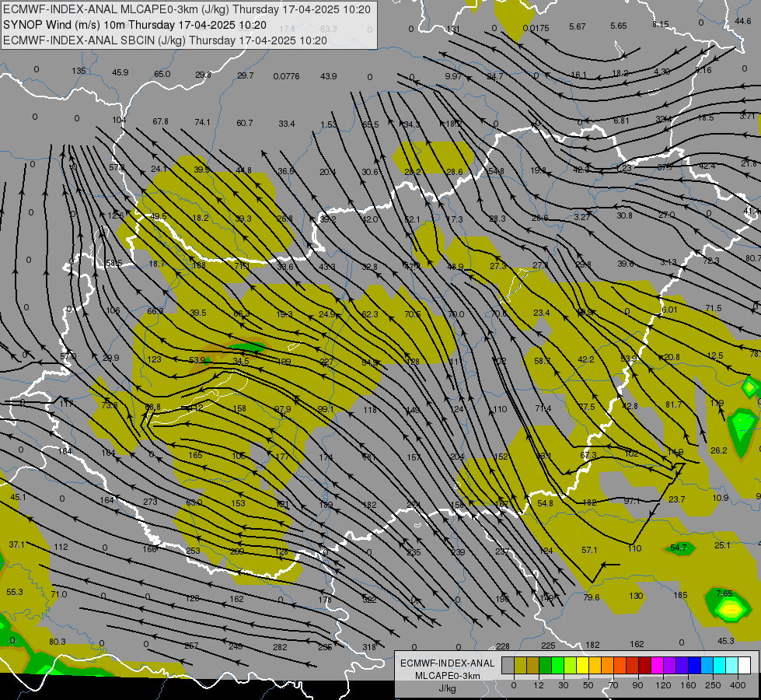Screen dimensions: 761x700
Task: Click the legend scale tick label 12
Action: pyautogui.click(x=539, y=685)
